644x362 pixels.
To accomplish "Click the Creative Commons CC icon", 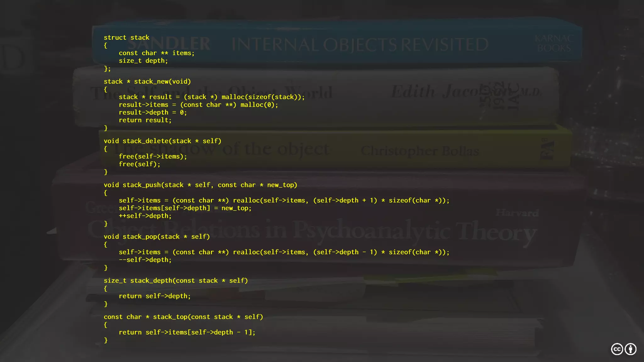I will 617,349.
